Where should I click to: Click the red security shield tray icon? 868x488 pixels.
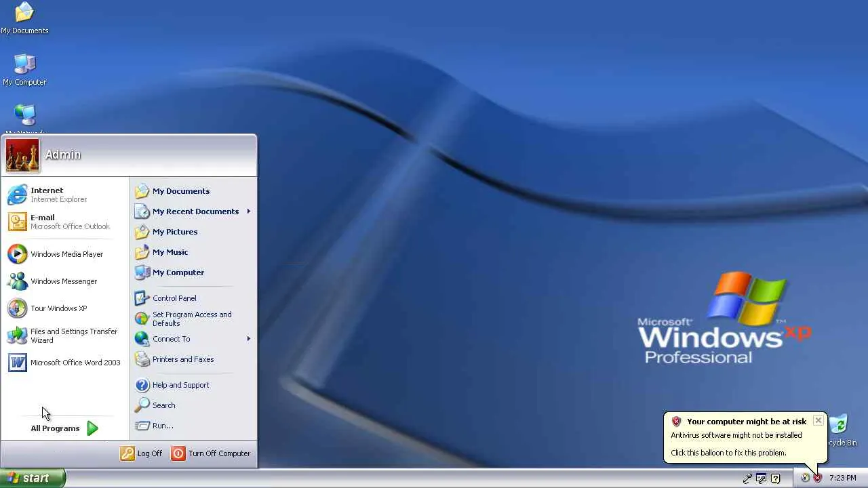(x=818, y=478)
